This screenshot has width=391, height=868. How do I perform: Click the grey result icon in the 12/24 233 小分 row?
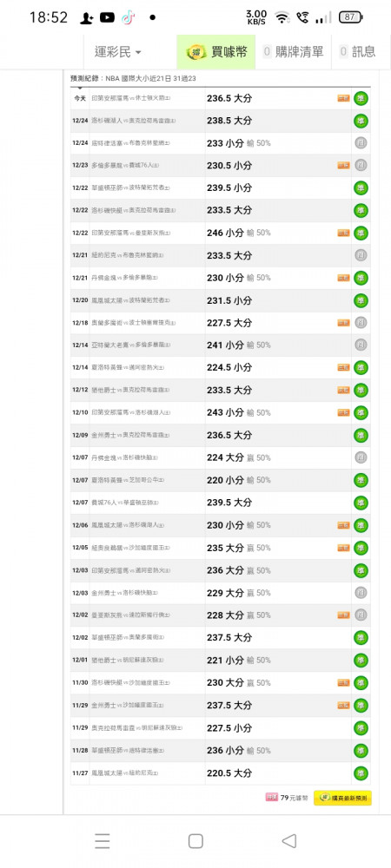pyautogui.click(x=361, y=143)
